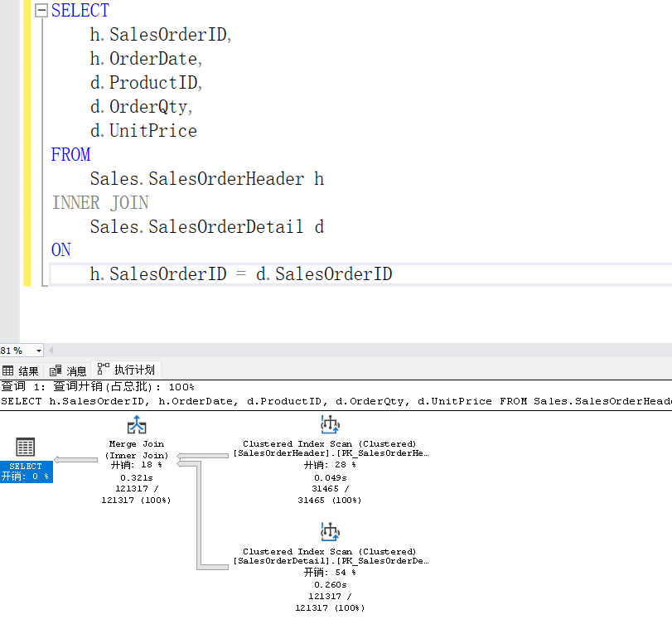672x629 pixels.
Task: Click the Merge Join (Inner Join) label
Action: [137, 449]
